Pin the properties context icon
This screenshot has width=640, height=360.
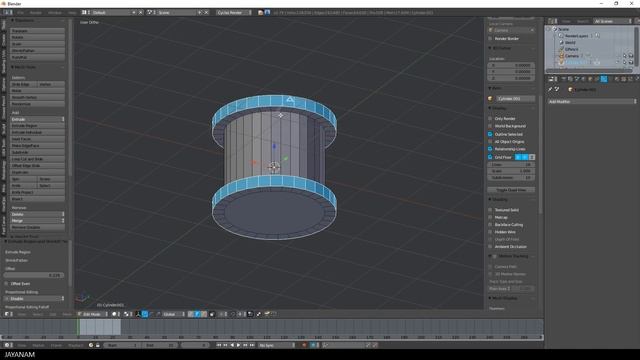point(550,89)
